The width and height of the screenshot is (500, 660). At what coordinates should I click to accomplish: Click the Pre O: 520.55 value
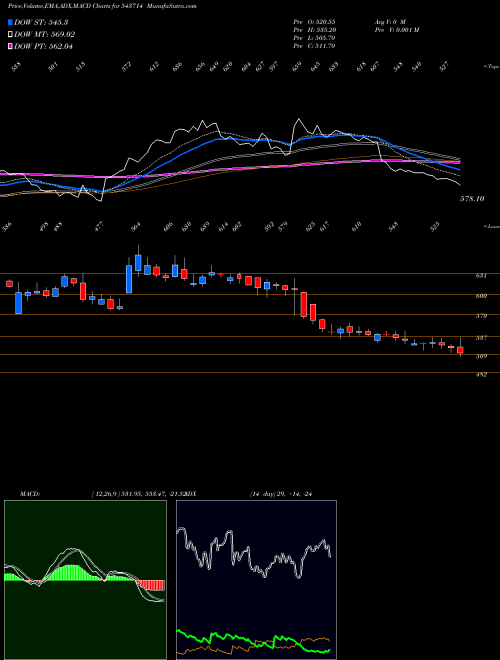(314, 22)
